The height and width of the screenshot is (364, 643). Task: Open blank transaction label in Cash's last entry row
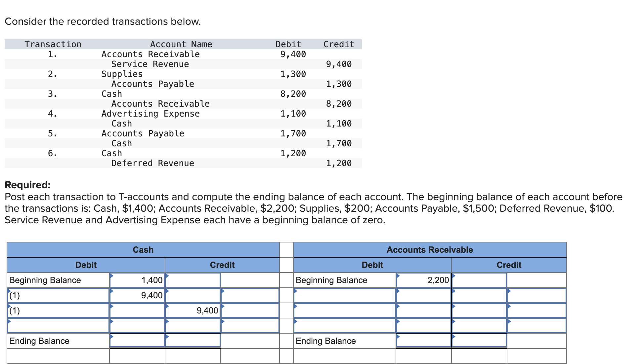[58, 326]
